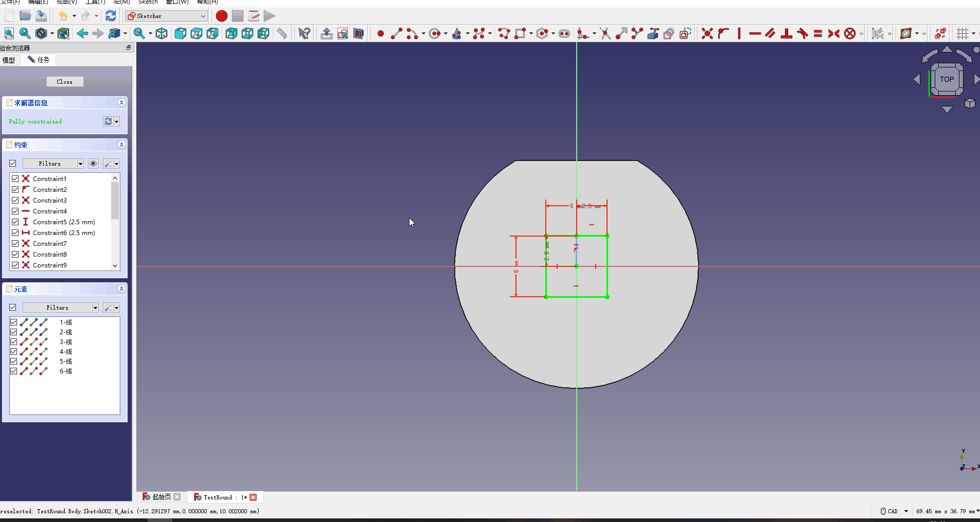This screenshot has height=522, width=980.
Task: Click the Leave sketch icon
Action: pos(327,34)
